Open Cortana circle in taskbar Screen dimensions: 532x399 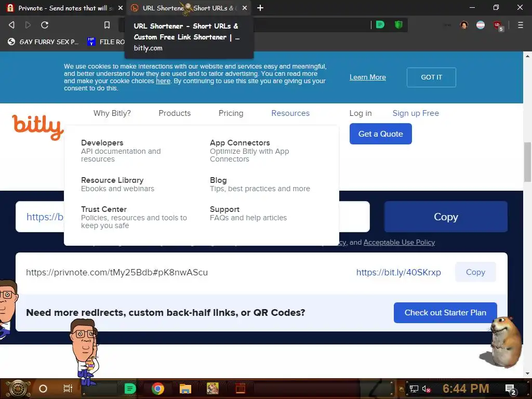click(x=43, y=389)
